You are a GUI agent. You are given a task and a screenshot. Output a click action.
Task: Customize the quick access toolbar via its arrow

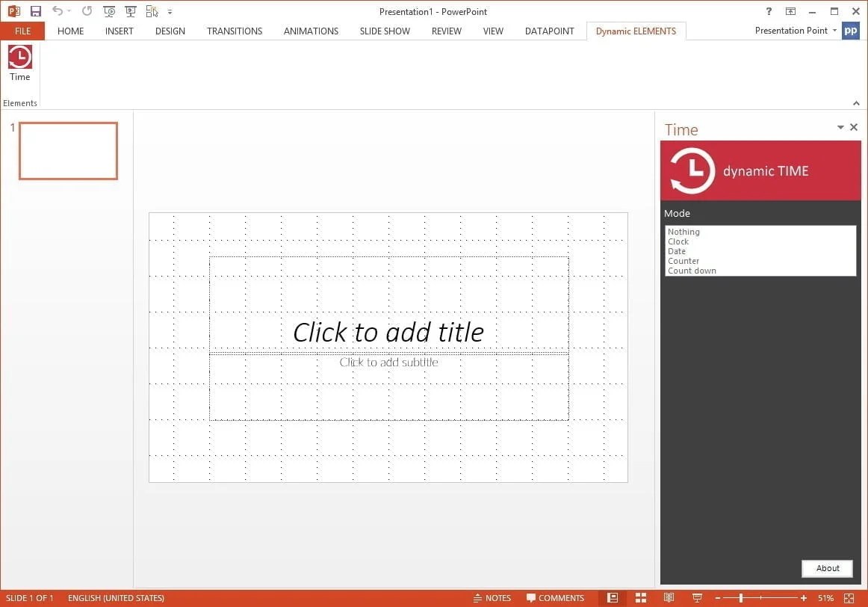(170, 11)
